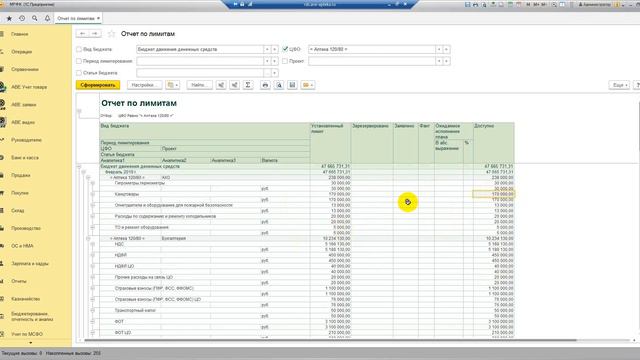Image resolution: width=640 pixels, height=360 pixels.
Task: Enable the Период лимитирования checkbox
Action: click(x=79, y=61)
